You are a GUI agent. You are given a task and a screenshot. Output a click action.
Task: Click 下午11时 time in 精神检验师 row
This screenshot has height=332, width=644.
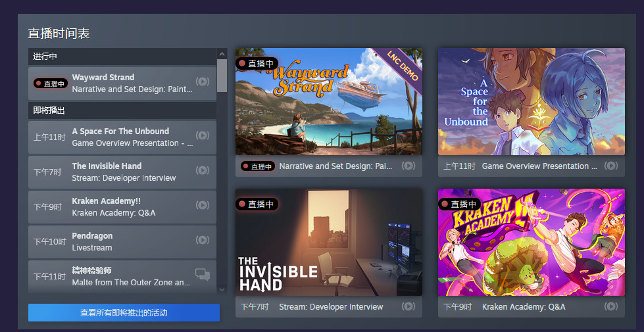(49, 277)
